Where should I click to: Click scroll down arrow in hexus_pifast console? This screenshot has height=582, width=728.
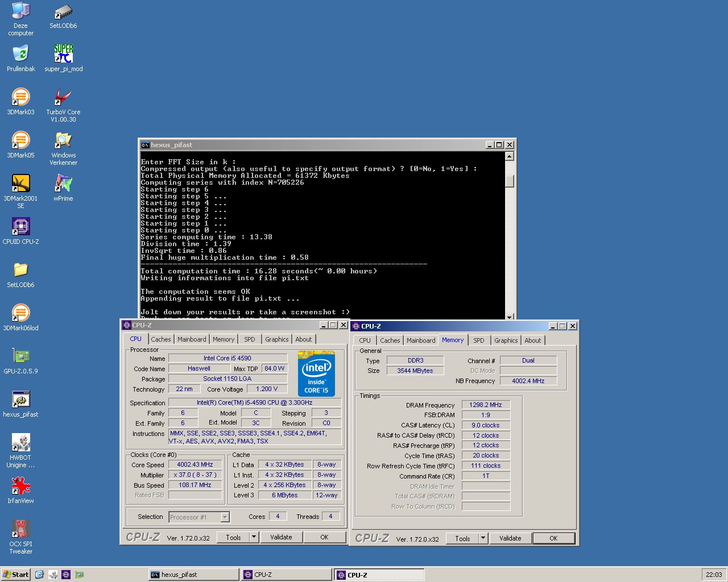510,317
